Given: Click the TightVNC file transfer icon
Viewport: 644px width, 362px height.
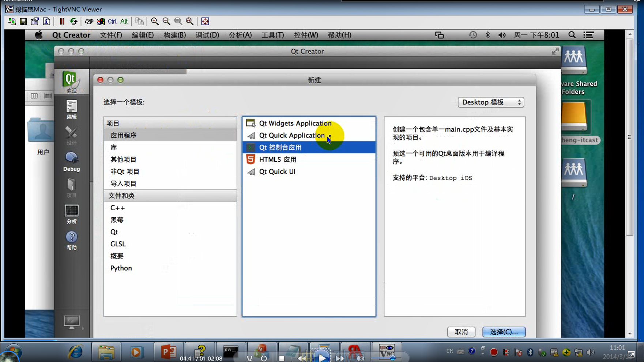Looking at the screenshot, I should click(x=139, y=22).
